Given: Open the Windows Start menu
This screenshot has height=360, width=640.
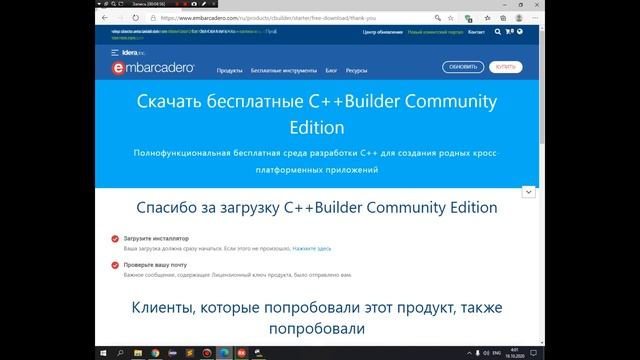Looking at the screenshot, I should point(103,353).
